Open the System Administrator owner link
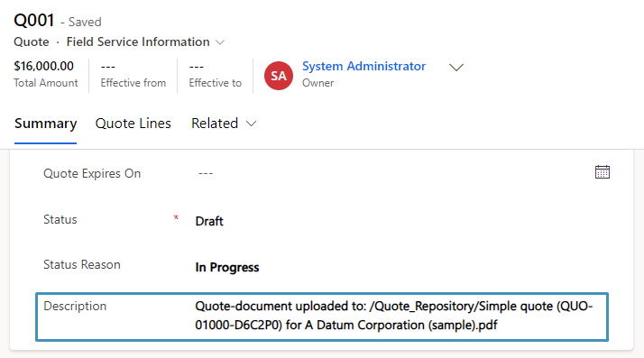 pos(363,66)
